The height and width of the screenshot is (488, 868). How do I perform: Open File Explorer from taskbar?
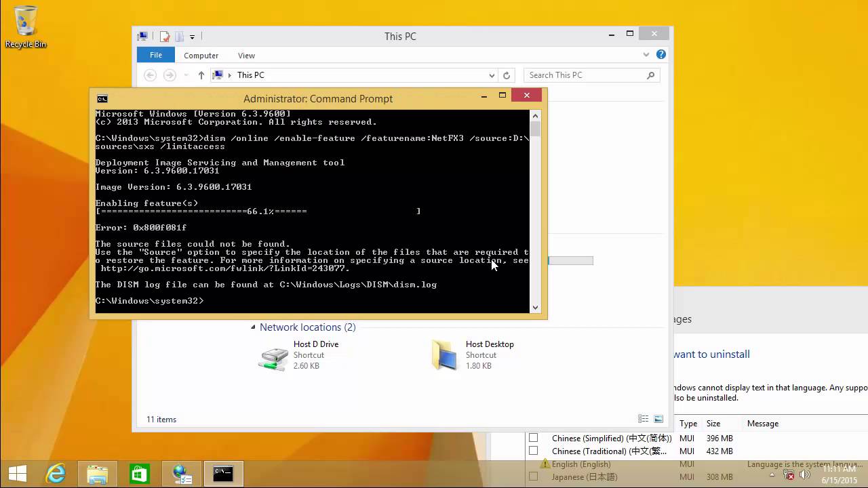click(98, 474)
